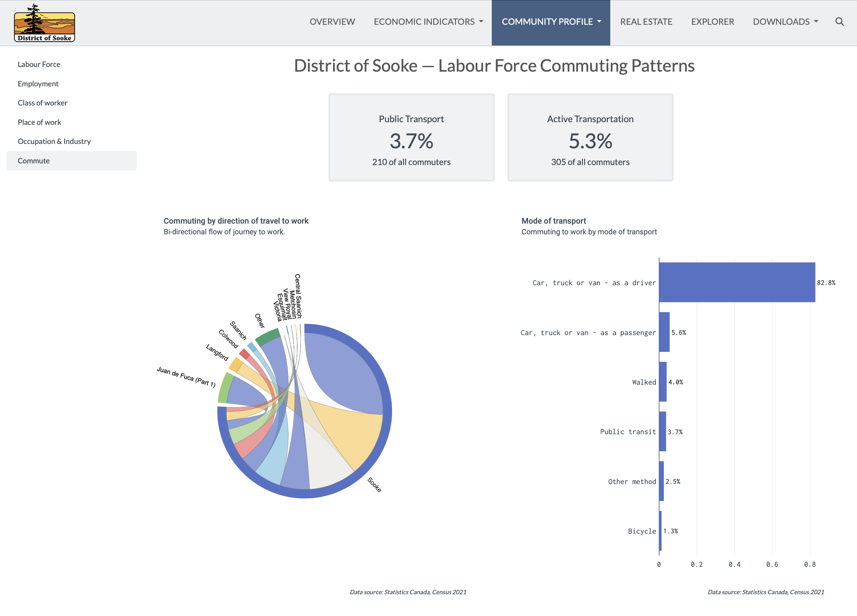Click the yellow Langford chord segment
Screen dimensions: 857x616
(x=235, y=365)
